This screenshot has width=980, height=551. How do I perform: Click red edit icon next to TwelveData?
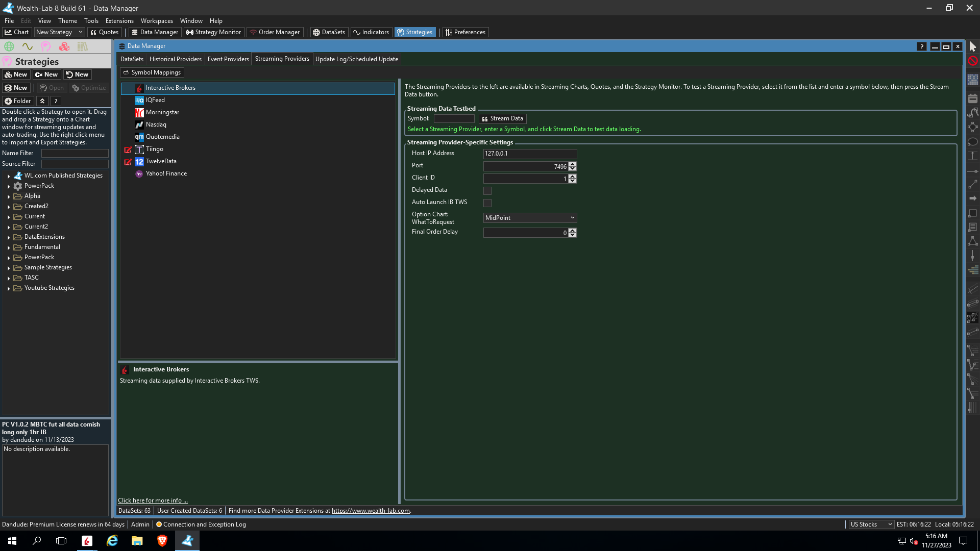coord(128,162)
